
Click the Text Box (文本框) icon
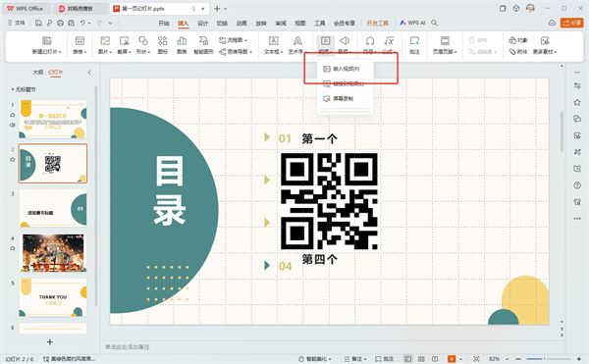click(x=274, y=41)
